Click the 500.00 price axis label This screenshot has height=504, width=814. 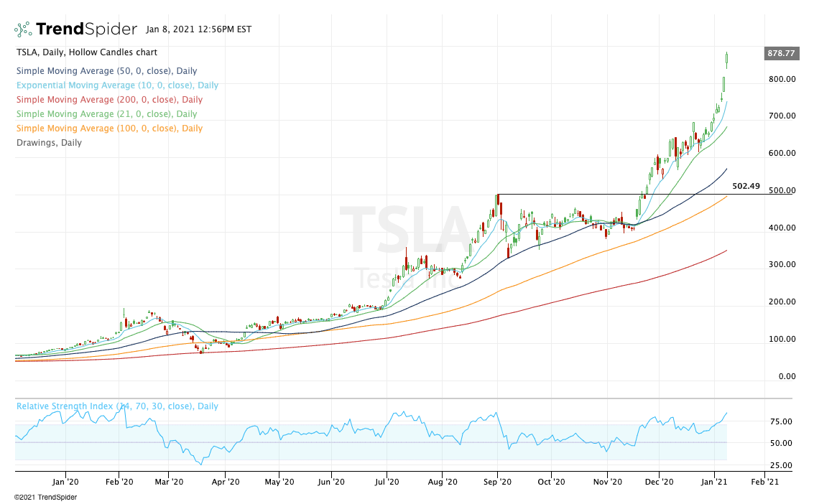tap(782, 190)
